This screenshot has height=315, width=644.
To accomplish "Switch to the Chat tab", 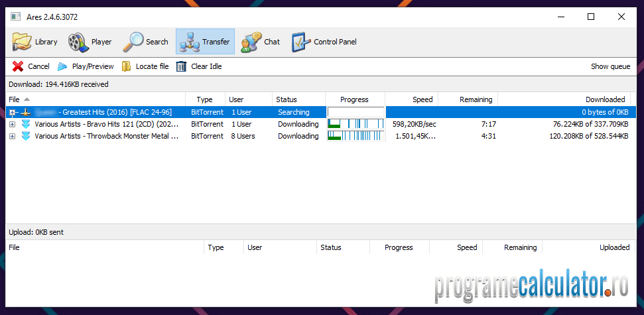I will 261,42.
